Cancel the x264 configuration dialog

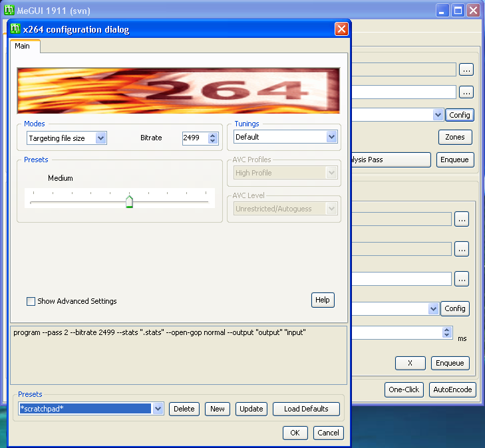[328, 433]
